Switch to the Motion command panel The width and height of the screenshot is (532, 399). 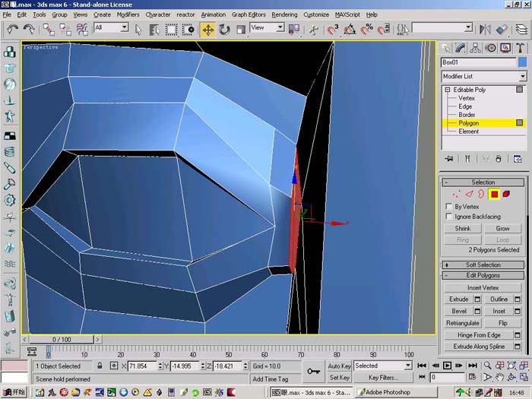[x=491, y=48]
